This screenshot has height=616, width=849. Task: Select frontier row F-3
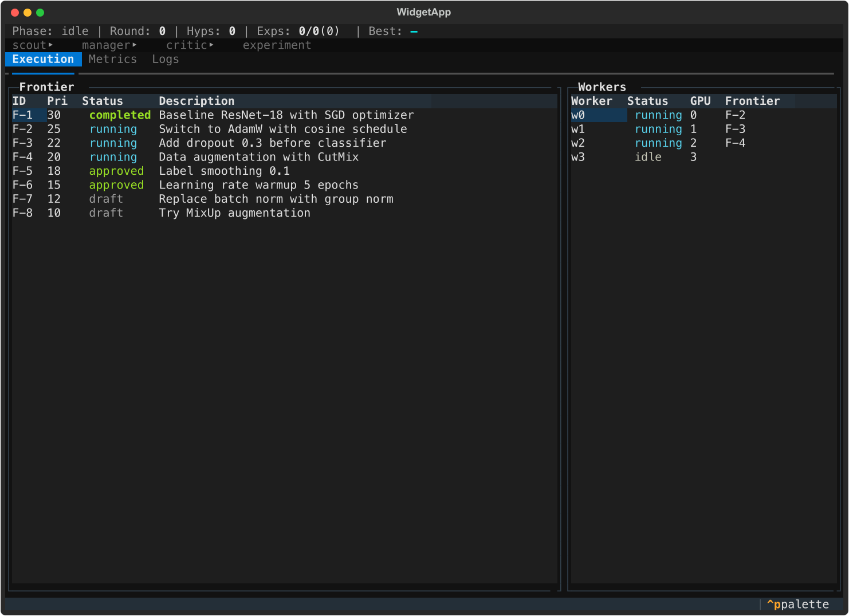click(x=284, y=143)
